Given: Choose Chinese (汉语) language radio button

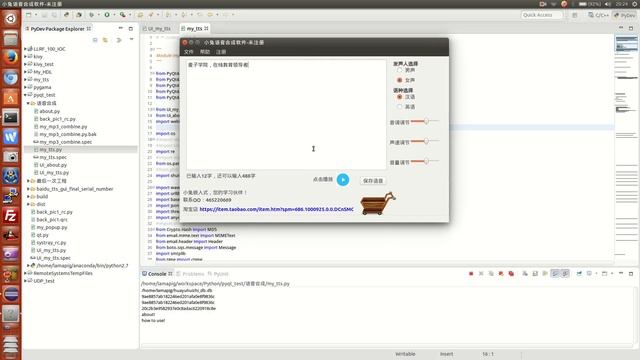Looking at the screenshot, I should (400, 97).
